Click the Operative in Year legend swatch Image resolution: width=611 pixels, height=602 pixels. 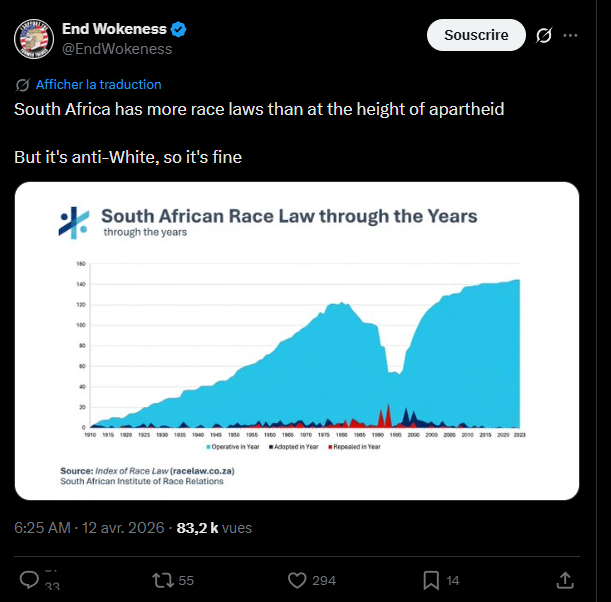208,447
